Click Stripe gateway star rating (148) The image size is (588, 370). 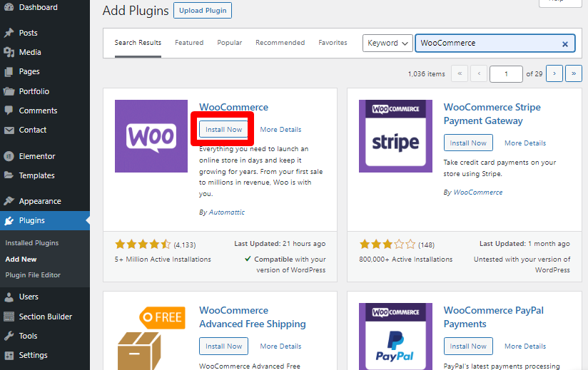(397, 245)
